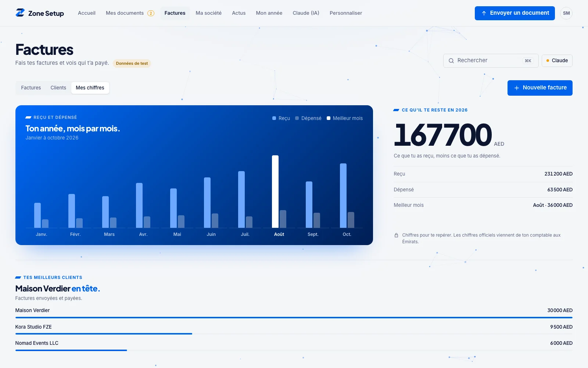Open Mon année navigation item

click(269, 13)
